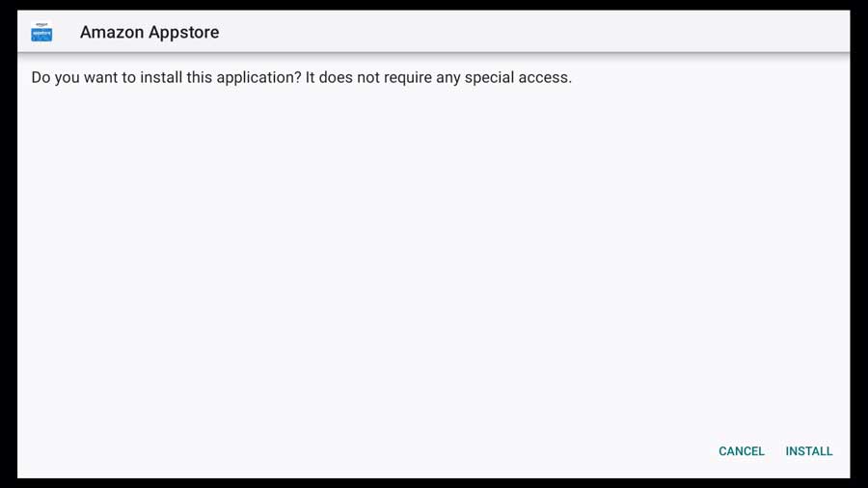Screen dimensions: 868x488
Task: Click the word "application?" in the prompt
Action: [x=259, y=77]
